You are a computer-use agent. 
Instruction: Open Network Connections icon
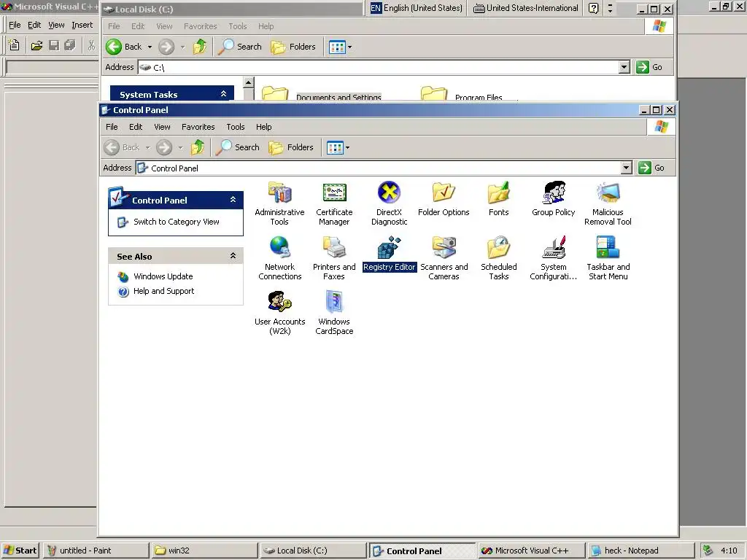279,248
